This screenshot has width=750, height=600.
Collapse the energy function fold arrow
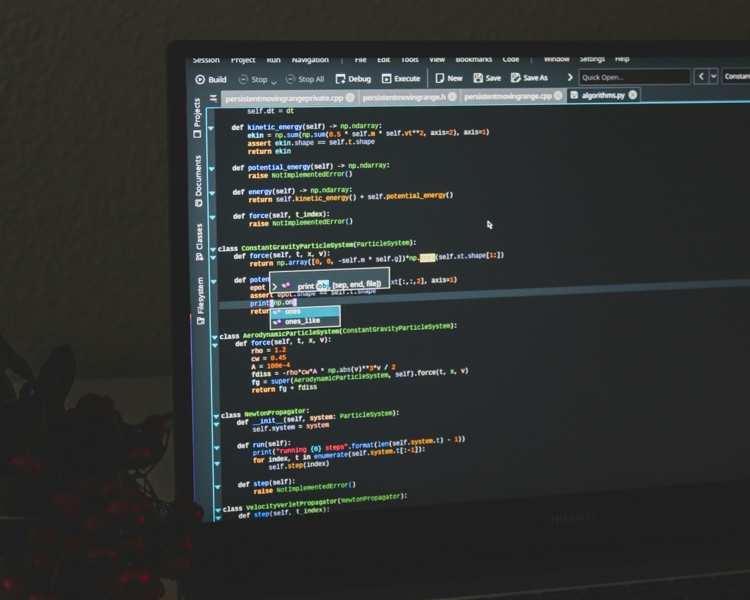[212, 193]
